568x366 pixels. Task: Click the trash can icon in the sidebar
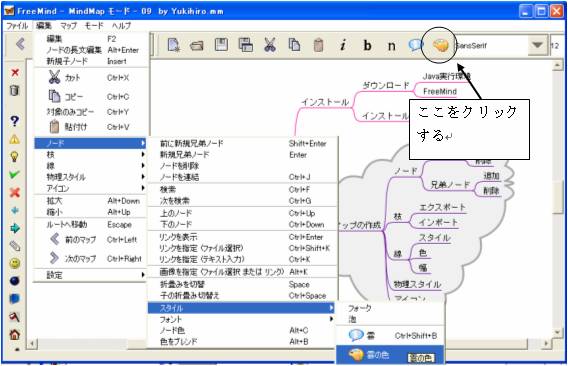pyautogui.click(x=14, y=90)
